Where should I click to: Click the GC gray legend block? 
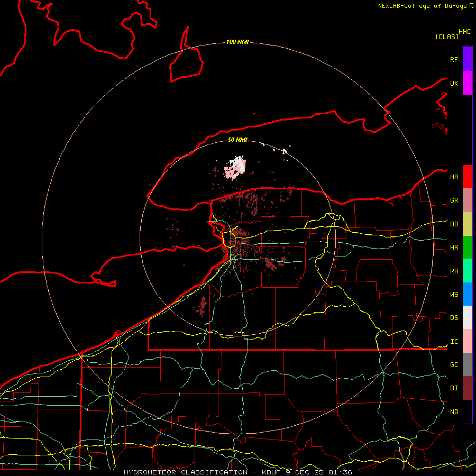click(x=467, y=364)
